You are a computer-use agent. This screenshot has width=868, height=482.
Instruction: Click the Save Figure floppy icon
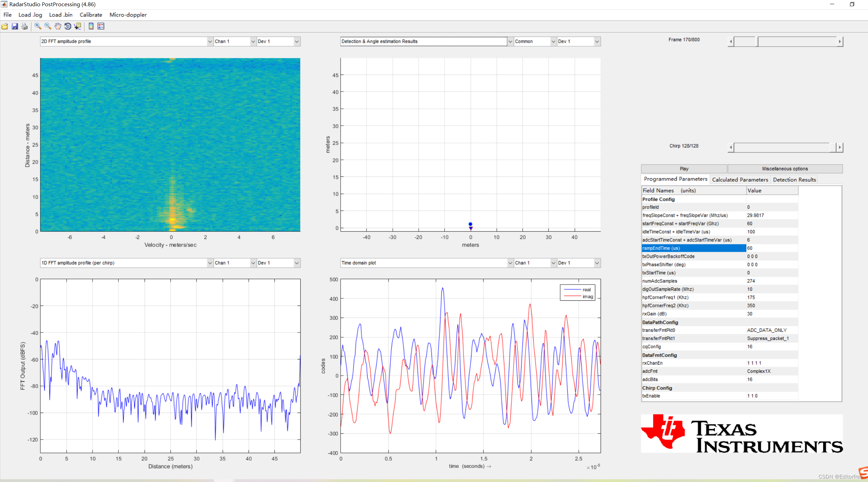[15, 26]
